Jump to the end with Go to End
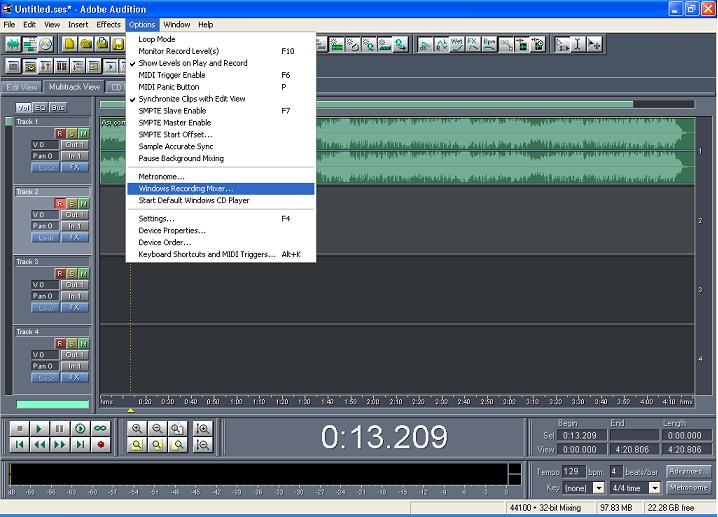The image size is (718, 517). click(80, 444)
